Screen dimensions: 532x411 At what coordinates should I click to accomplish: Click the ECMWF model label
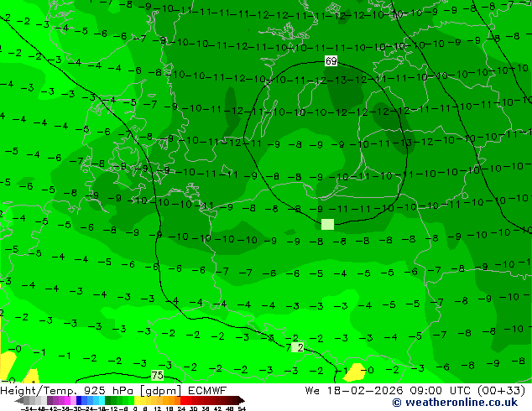pos(206,391)
